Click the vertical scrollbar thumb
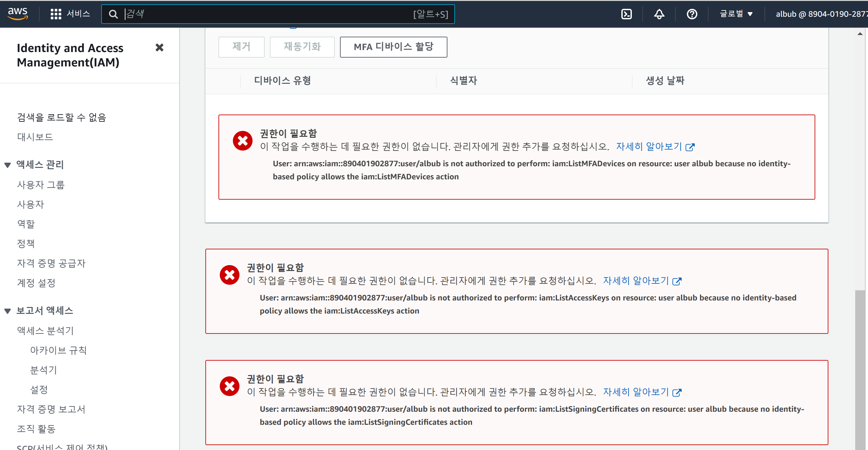 click(860, 369)
